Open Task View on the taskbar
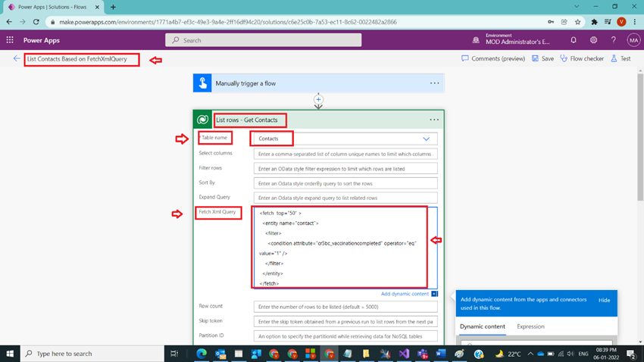The height and width of the screenshot is (362, 644). click(x=174, y=354)
